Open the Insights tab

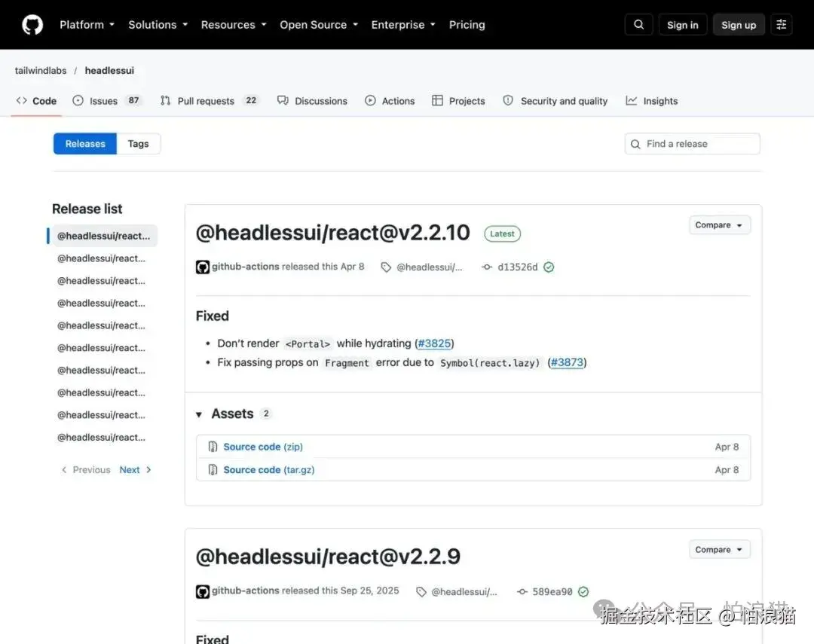click(652, 101)
